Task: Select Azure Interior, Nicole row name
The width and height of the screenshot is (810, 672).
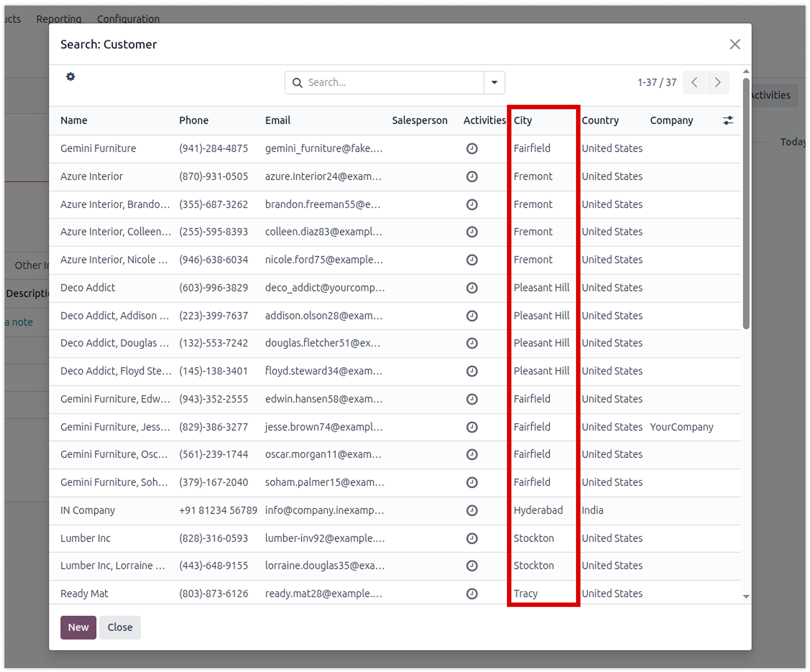Action: pos(114,260)
